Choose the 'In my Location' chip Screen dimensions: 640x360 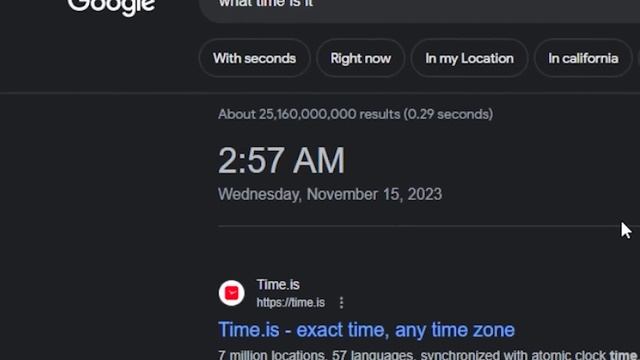pos(469,58)
